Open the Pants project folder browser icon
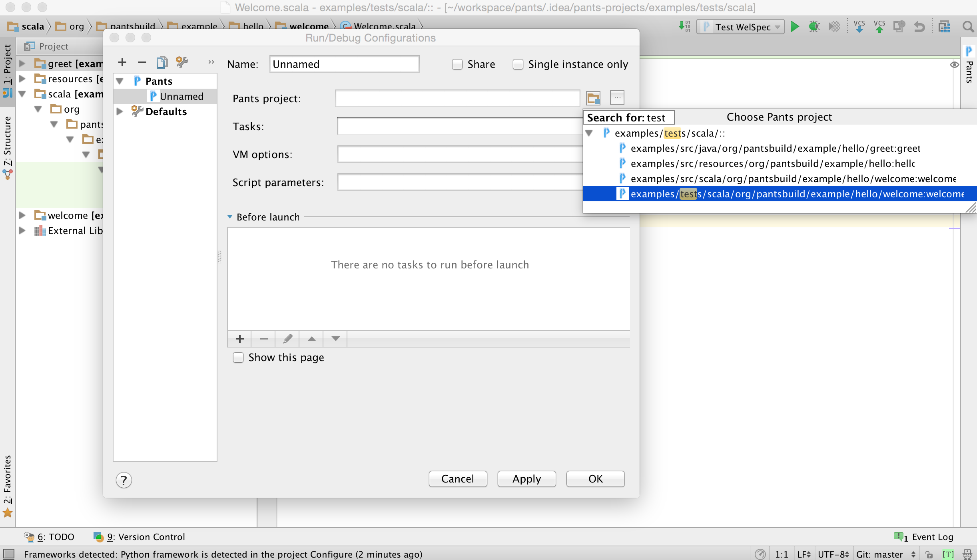This screenshot has height=560, width=977. (593, 98)
